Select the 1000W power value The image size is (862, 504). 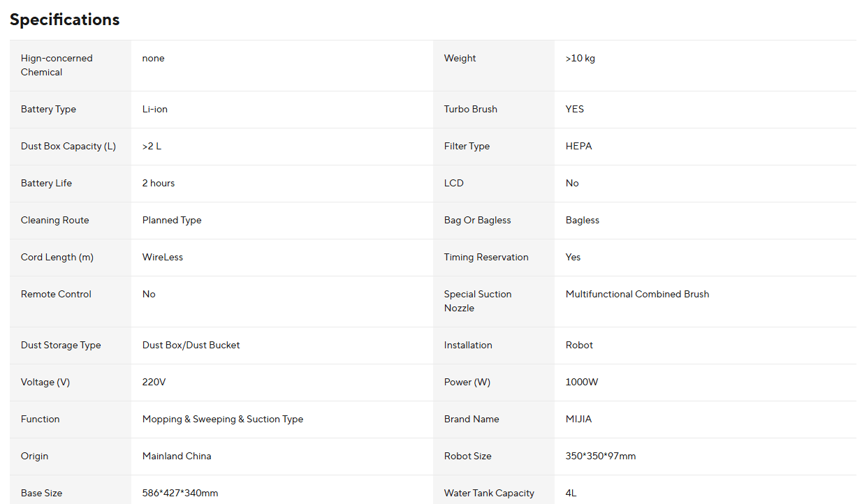[582, 383]
